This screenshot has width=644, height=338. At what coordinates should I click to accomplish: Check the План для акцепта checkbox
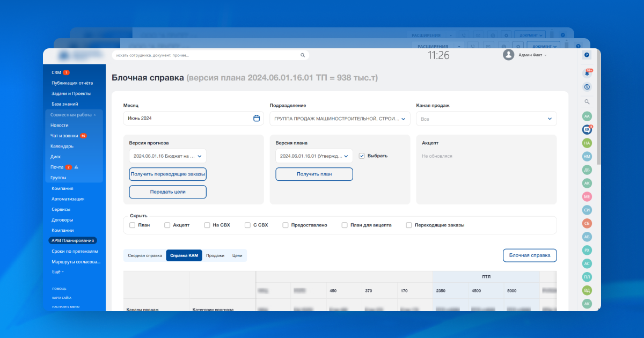345,225
